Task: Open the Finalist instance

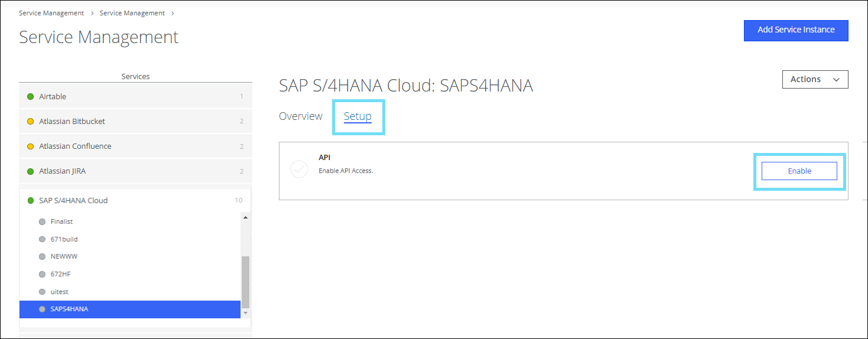Action: tap(130, 221)
